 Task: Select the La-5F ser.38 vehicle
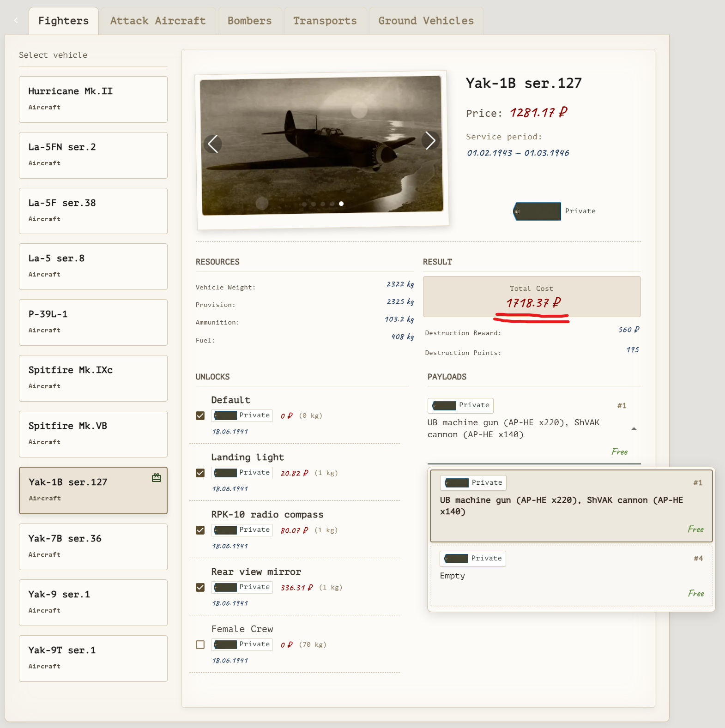click(x=93, y=211)
